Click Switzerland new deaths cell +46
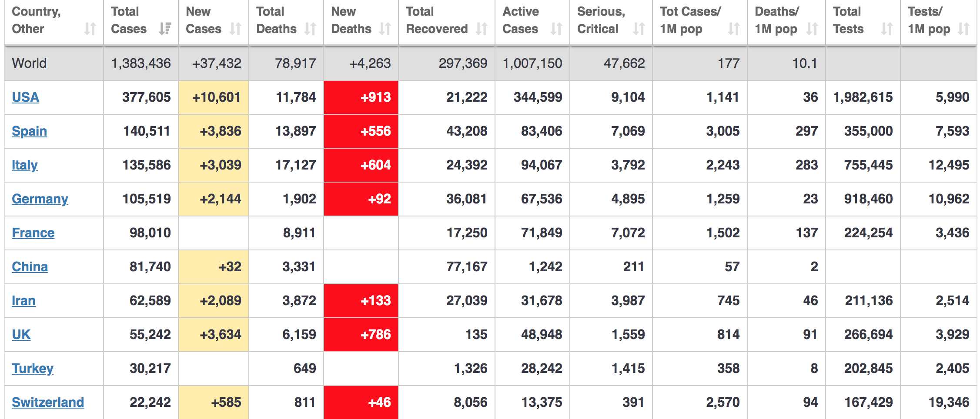 [361, 402]
